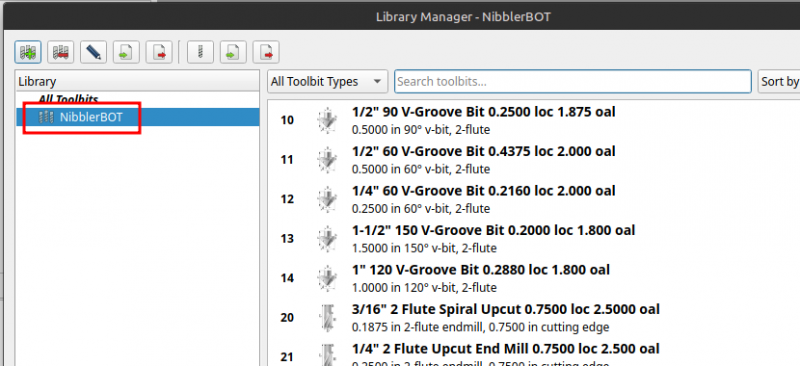Select 1-1/2" 150 V-Groove Bit entry

pos(493,230)
